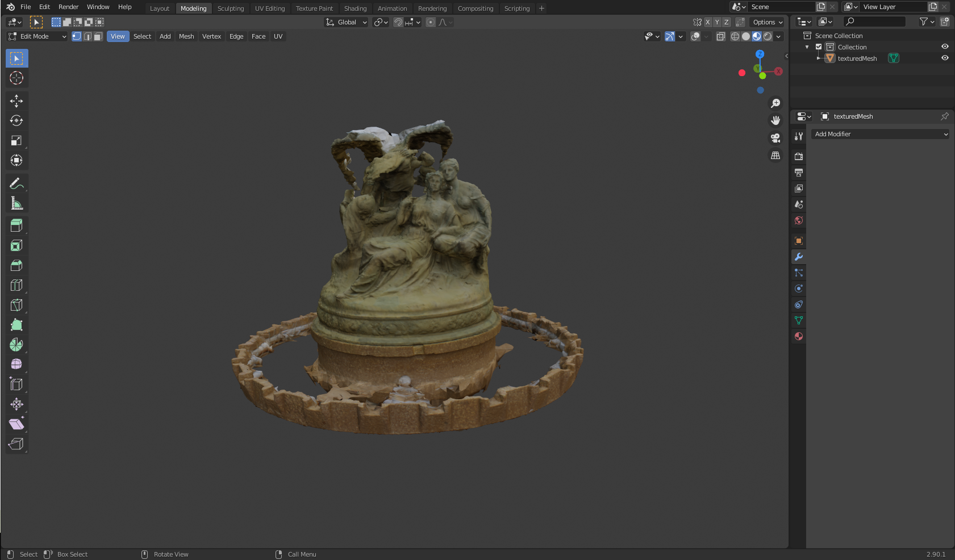
Task: Switch to rendered shading
Action: click(768, 36)
